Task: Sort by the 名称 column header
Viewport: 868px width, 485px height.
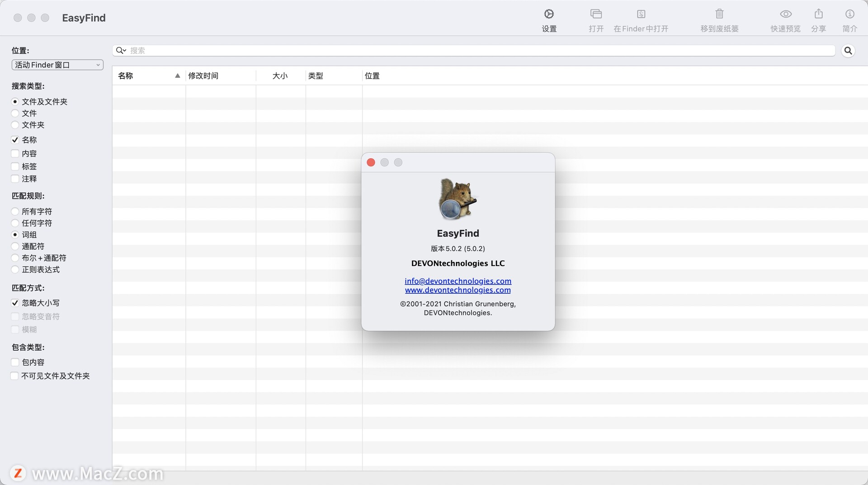Action: (x=149, y=76)
